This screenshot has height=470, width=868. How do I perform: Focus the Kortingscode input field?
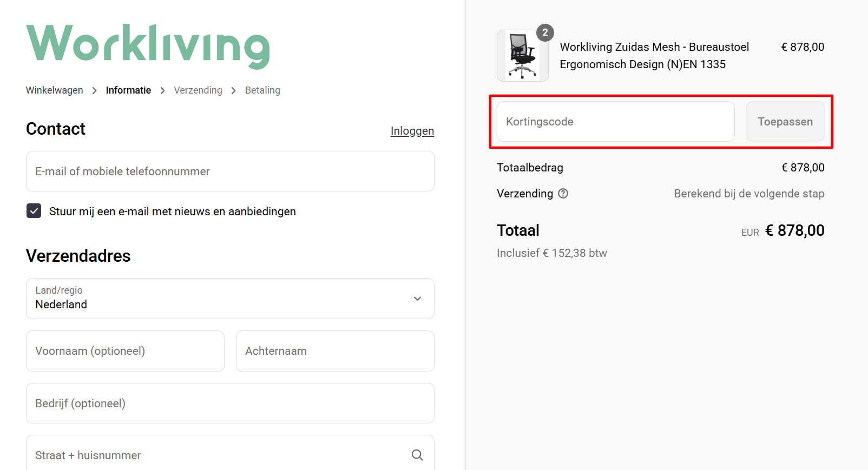pyautogui.click(x=615, y=122)
